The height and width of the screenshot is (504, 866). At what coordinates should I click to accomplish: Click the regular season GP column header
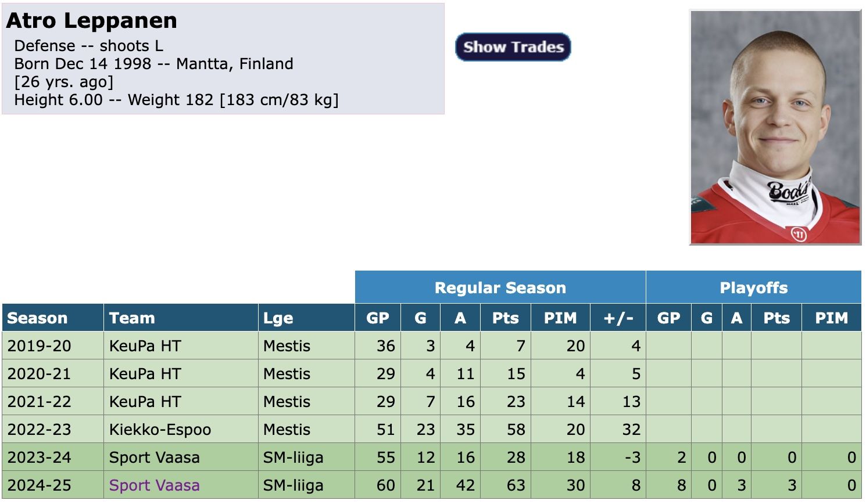[x=377, y=318]
